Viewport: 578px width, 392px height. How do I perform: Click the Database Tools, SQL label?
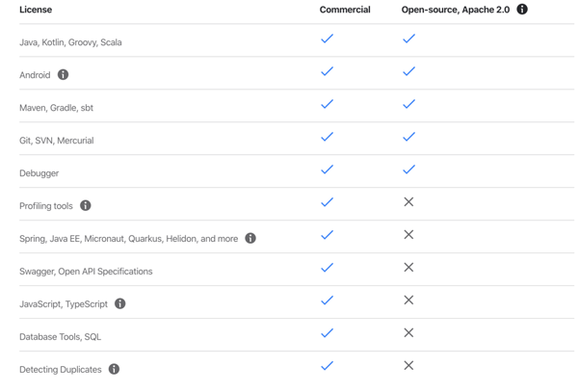[x=60, y=337]
